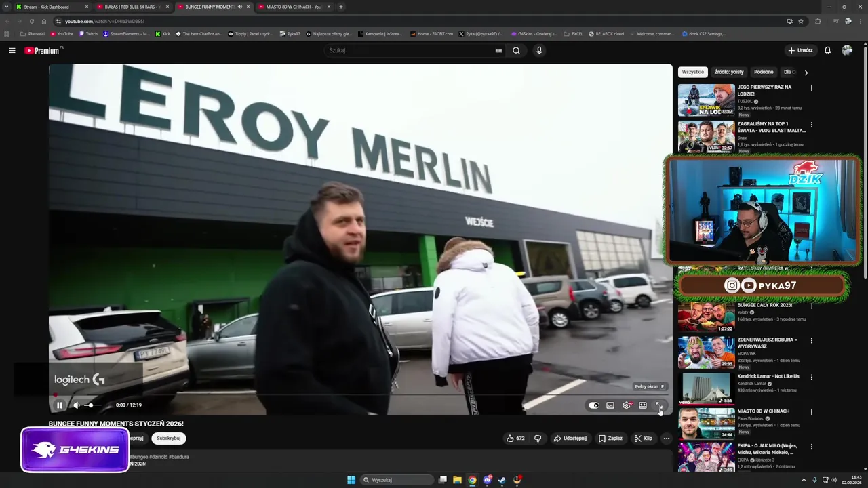Open player settings gear

627,405
